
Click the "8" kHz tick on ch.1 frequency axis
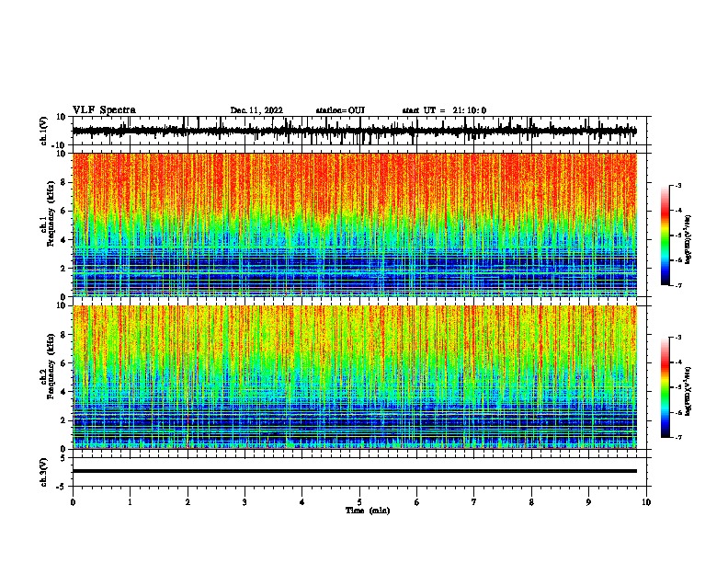coord(63,182)
